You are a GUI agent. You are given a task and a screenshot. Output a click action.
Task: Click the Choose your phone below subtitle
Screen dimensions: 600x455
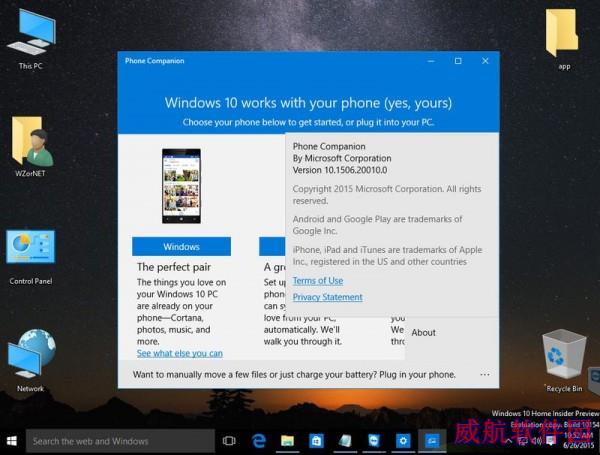[x=308, y=122]
